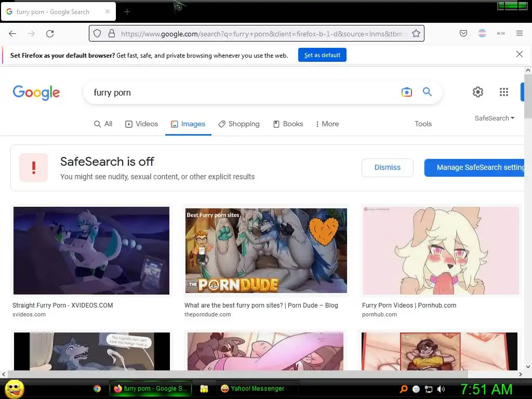Reload the current page
The height and width of the screenshot is (399, 532).
[x=50, y=34]
